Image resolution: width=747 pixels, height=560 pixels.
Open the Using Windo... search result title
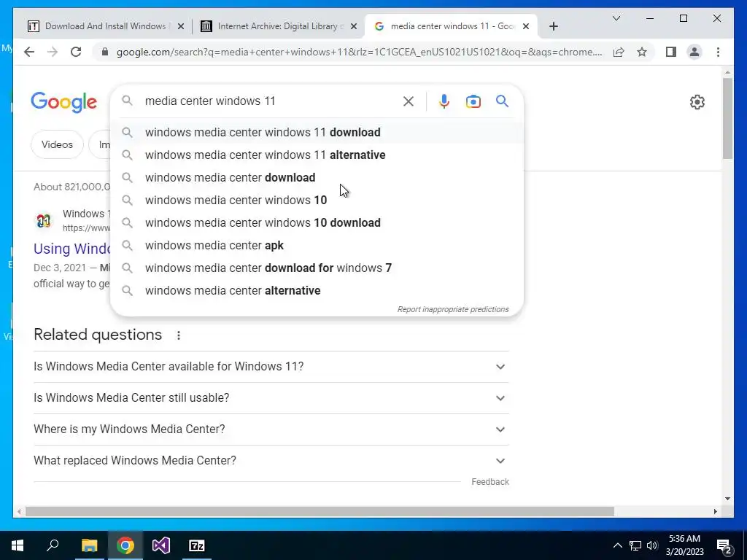[72, 249]
